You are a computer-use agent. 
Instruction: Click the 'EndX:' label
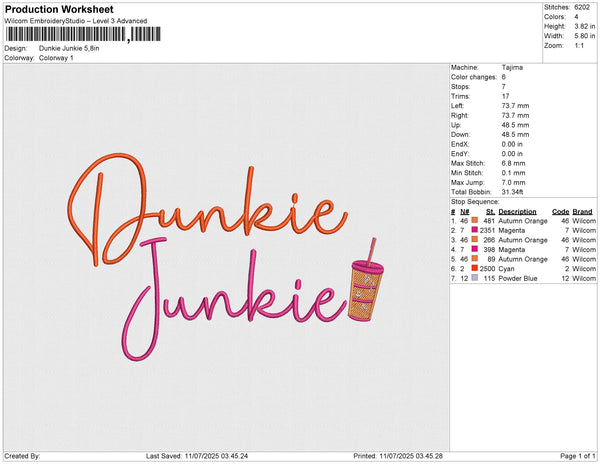coord(460,144)
